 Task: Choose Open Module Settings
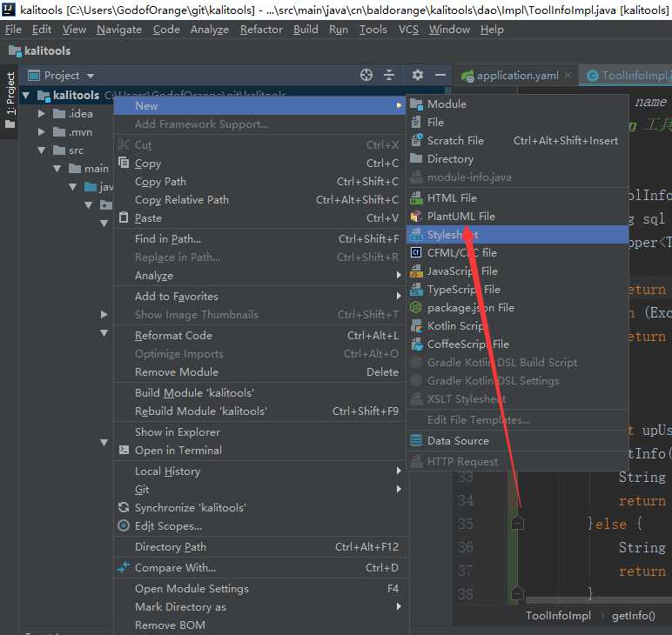point(259,588)
